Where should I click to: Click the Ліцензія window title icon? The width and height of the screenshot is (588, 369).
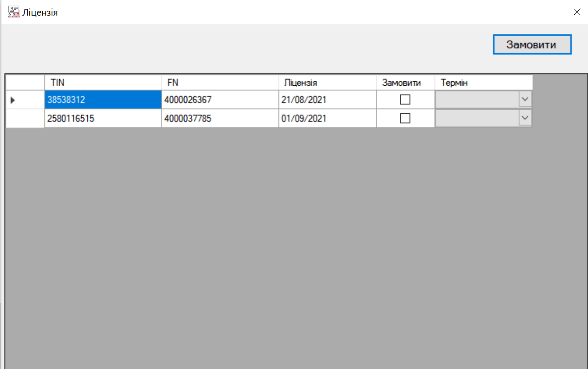[x=13, y=12]
